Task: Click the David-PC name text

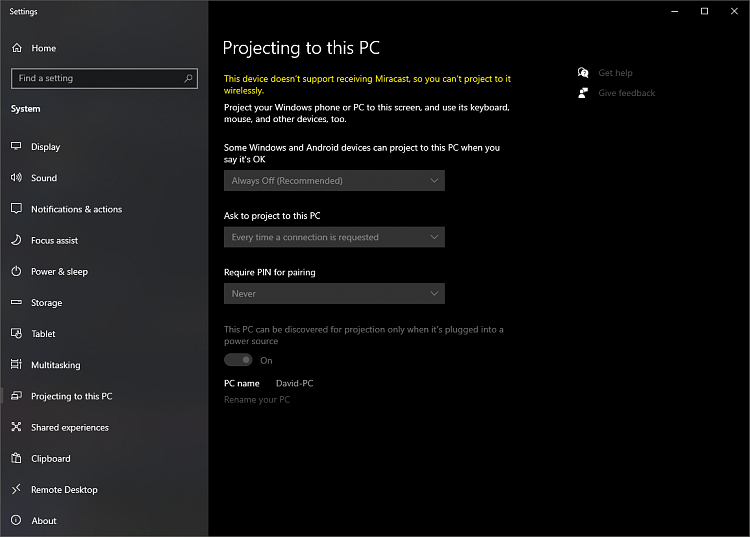Action: pos(295,383)
